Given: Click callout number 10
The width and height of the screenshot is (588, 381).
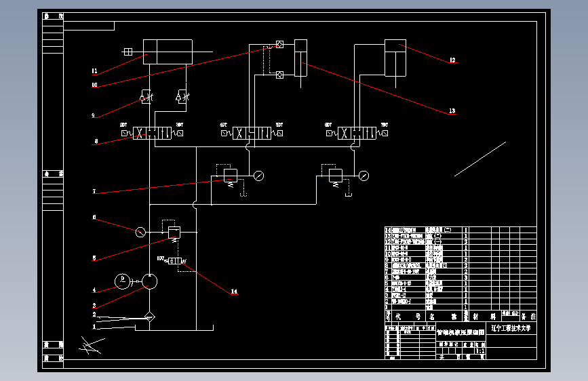Looking at the screenshot, I should (94, 85).
